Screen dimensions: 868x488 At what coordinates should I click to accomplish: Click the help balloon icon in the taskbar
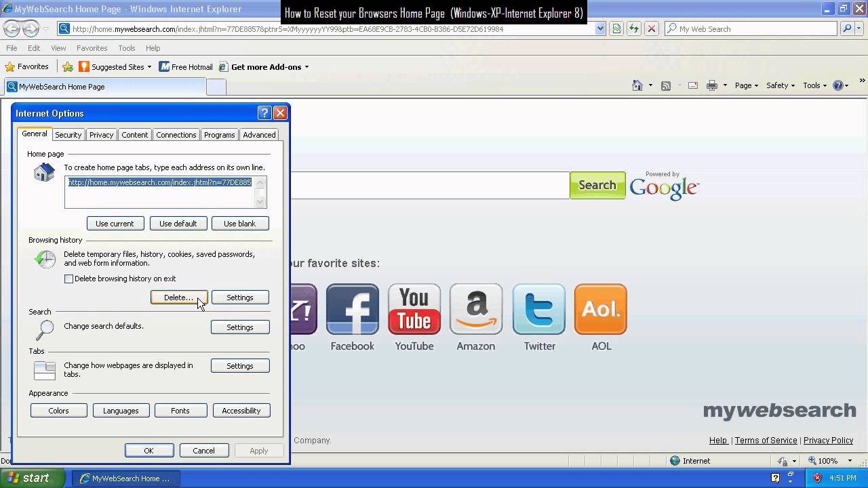click(x=776, y=478)
